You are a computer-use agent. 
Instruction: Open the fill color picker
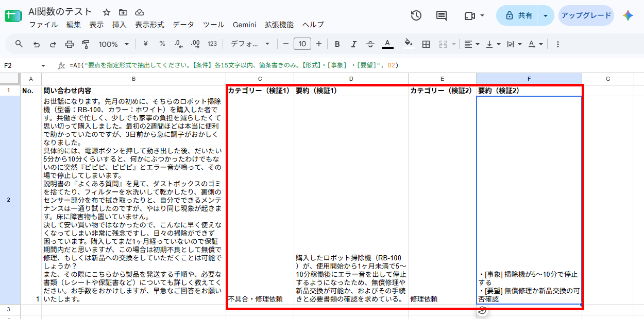point(409,44)
